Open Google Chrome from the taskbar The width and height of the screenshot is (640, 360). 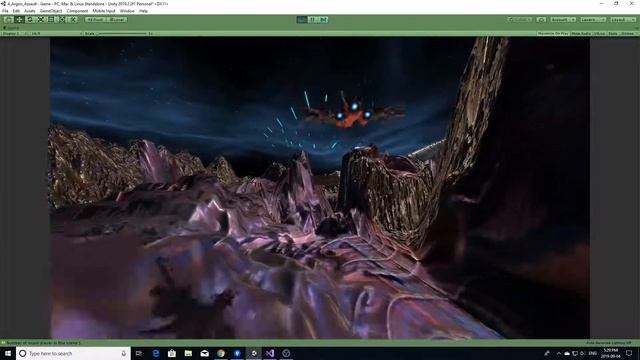pyautogui.click(x=221, y=353)
